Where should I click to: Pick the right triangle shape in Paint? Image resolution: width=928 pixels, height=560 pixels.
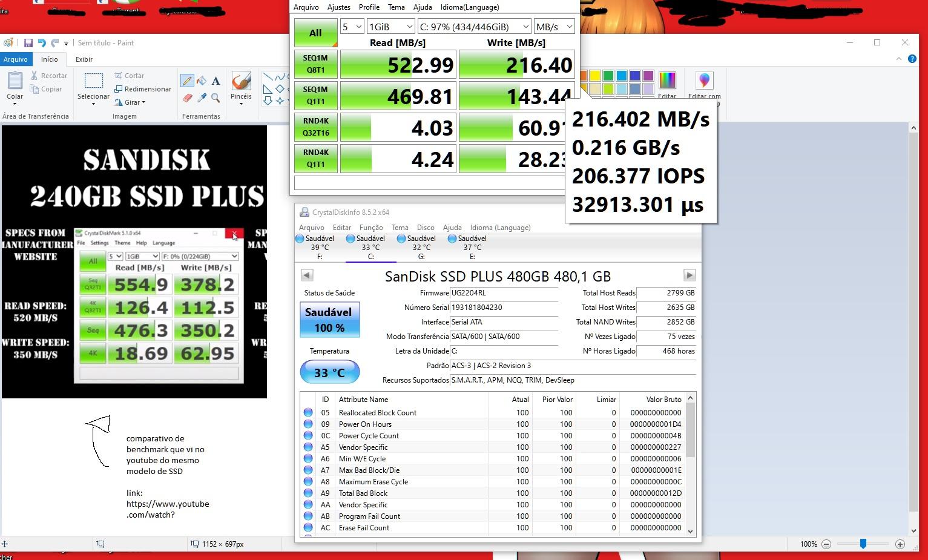coord(268,89)
